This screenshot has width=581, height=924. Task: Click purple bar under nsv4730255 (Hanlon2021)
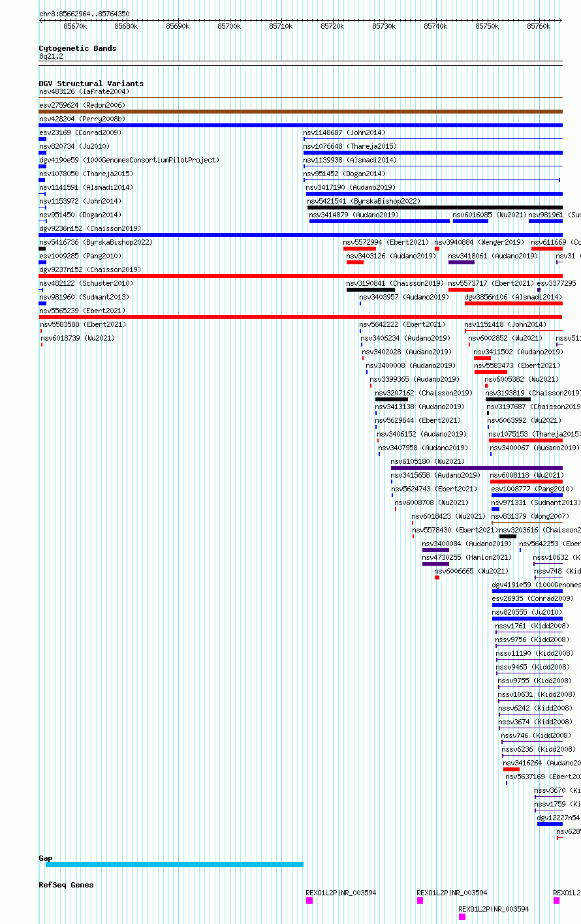435,564
